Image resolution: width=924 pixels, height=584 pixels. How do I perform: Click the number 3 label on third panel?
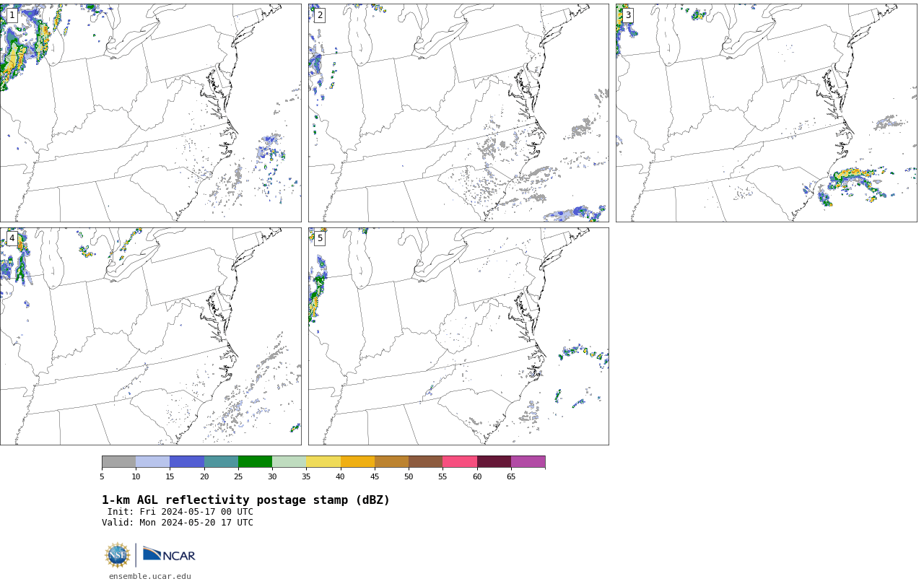[627, 15]
